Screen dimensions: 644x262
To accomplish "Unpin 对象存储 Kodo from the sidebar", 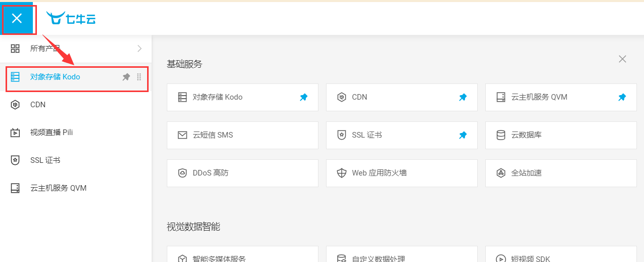I will [x=126, y=77].
